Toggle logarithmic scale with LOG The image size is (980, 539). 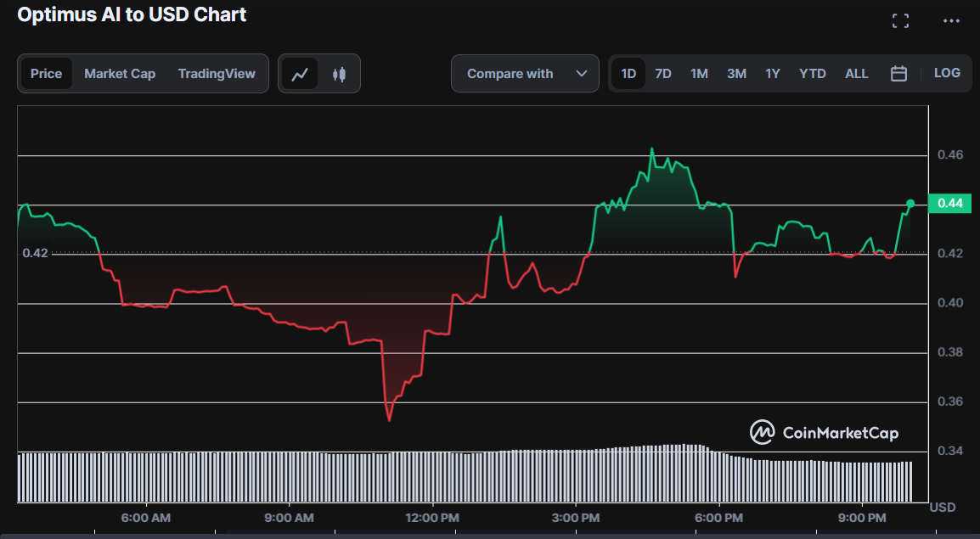tap(947, 73)
